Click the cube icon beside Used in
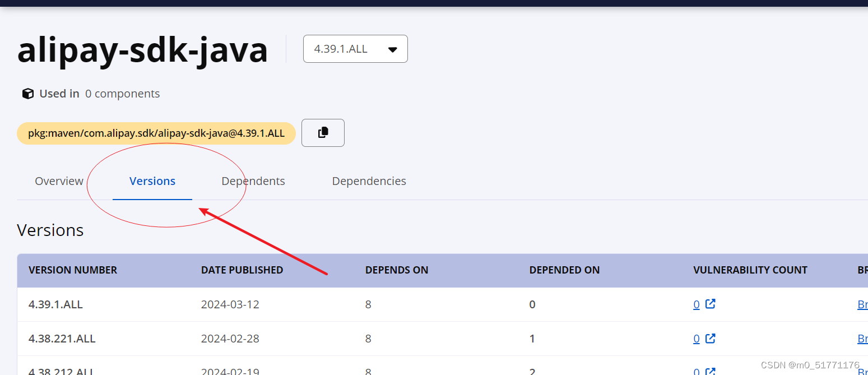The image size is (868, 375). (x=28, y=94)
